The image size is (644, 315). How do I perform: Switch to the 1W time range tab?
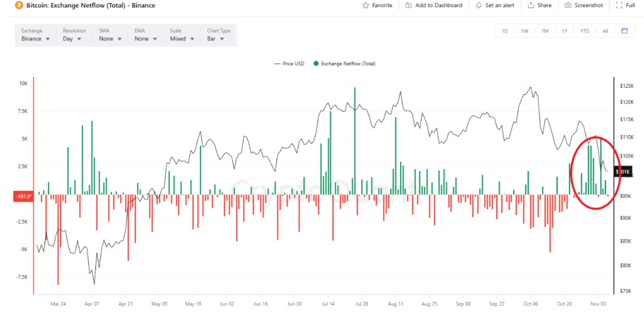(524, 31)
